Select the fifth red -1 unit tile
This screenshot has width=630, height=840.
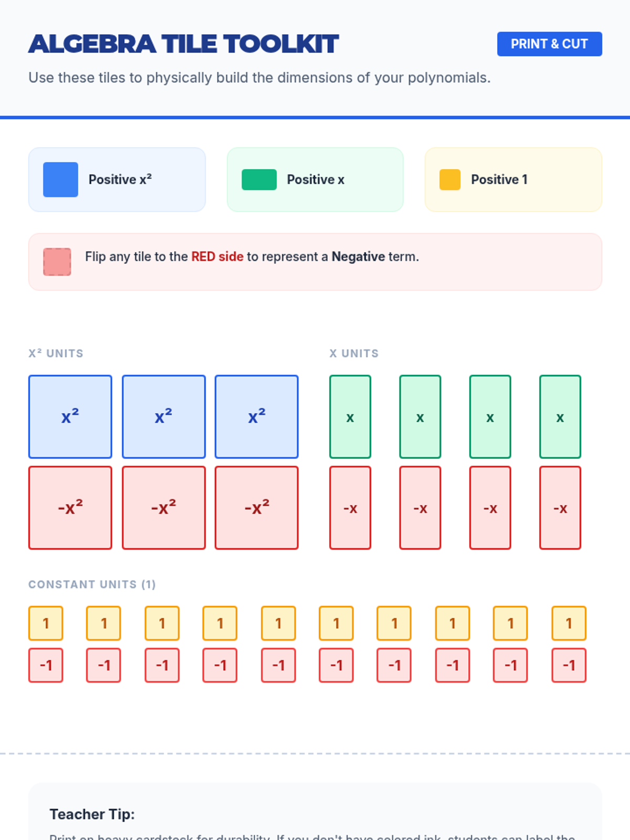coord(278,665)
